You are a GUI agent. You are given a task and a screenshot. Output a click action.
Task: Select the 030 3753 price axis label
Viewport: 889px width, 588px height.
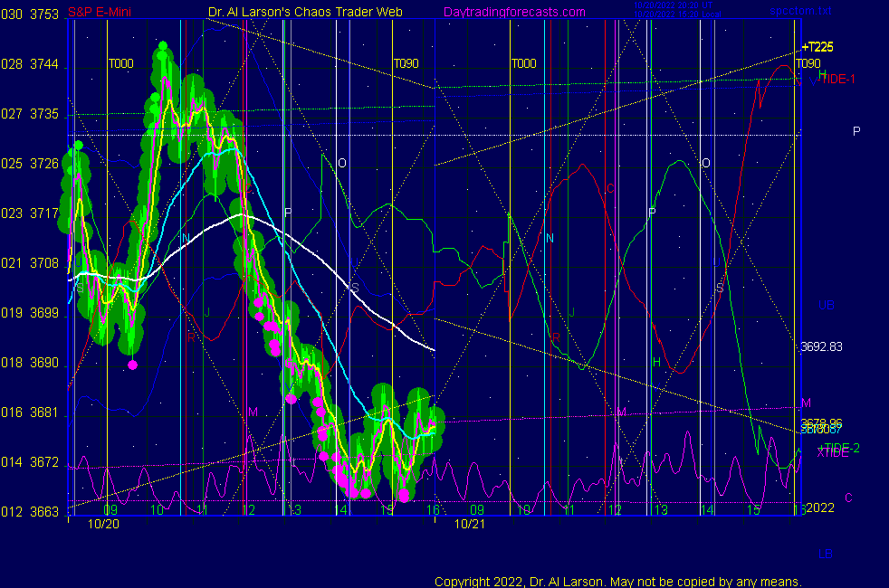click(30, 14)
